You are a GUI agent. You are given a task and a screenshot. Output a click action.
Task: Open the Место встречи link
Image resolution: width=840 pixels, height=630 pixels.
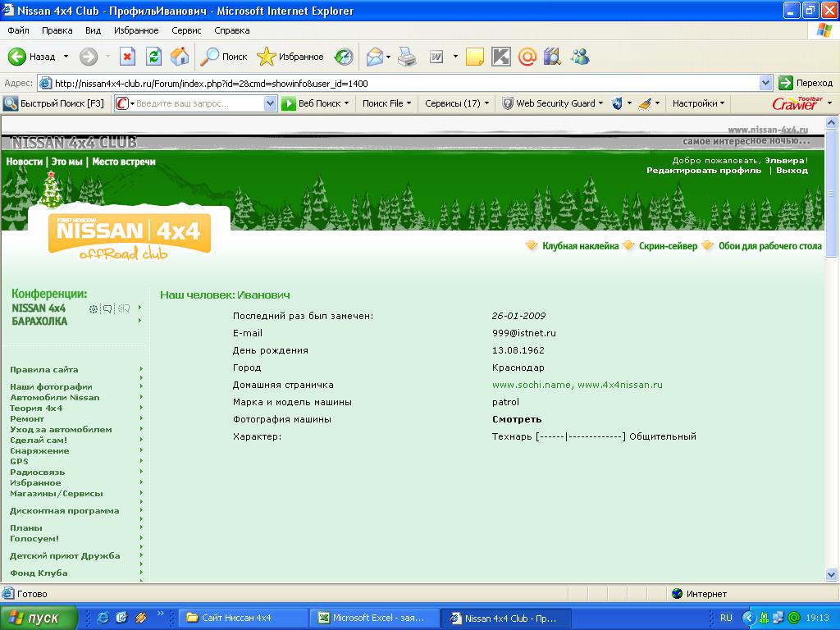pyautogui.click(x=124, y=162)
